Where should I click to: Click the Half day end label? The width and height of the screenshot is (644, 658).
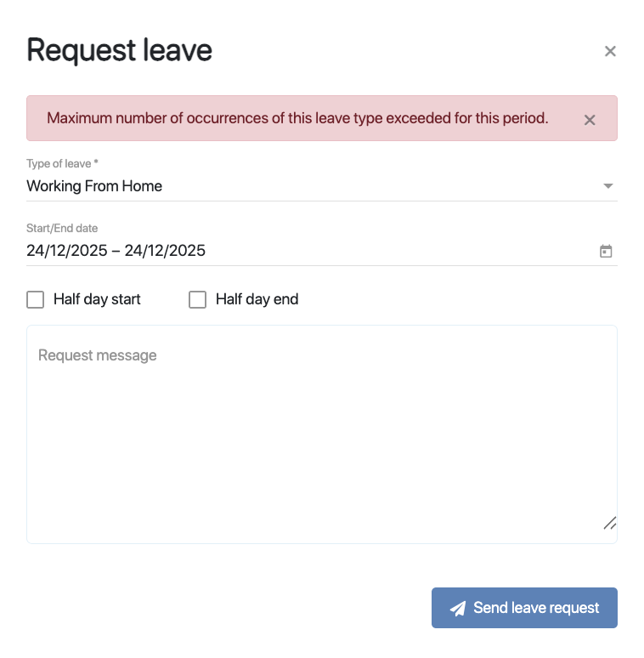257,299
